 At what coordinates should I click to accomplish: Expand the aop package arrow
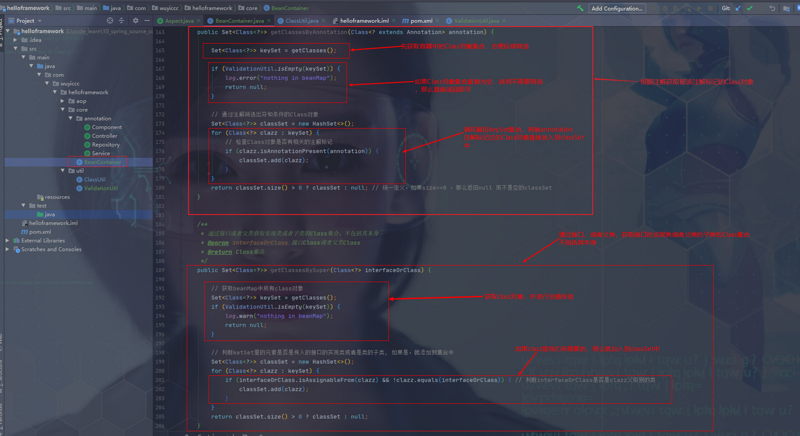[63, 101]
